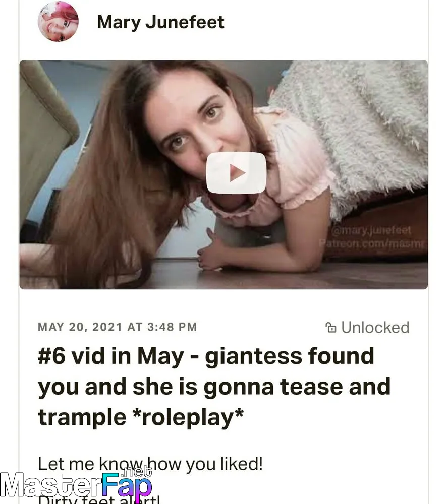Open the May 20, 2021 timestamp link

(117, 327)
